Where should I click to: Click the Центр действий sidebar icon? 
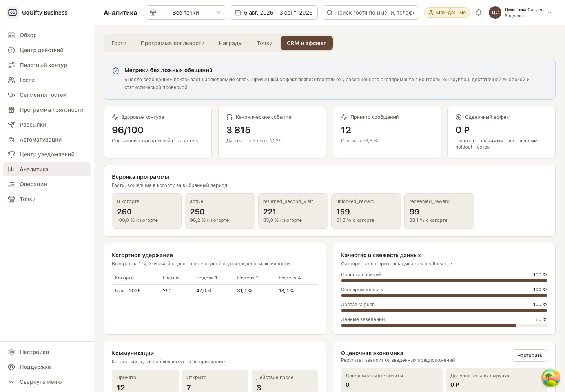(x=11, y=50)
